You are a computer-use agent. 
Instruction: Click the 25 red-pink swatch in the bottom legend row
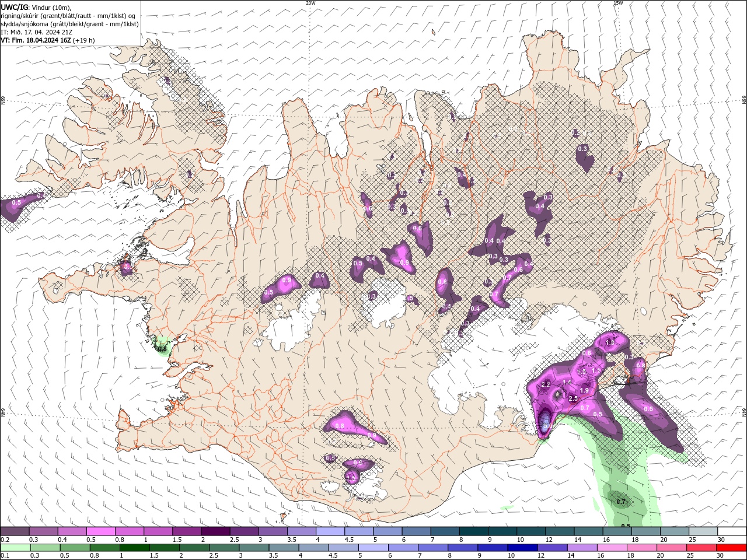pyautogui.click(x=700, y=548)
